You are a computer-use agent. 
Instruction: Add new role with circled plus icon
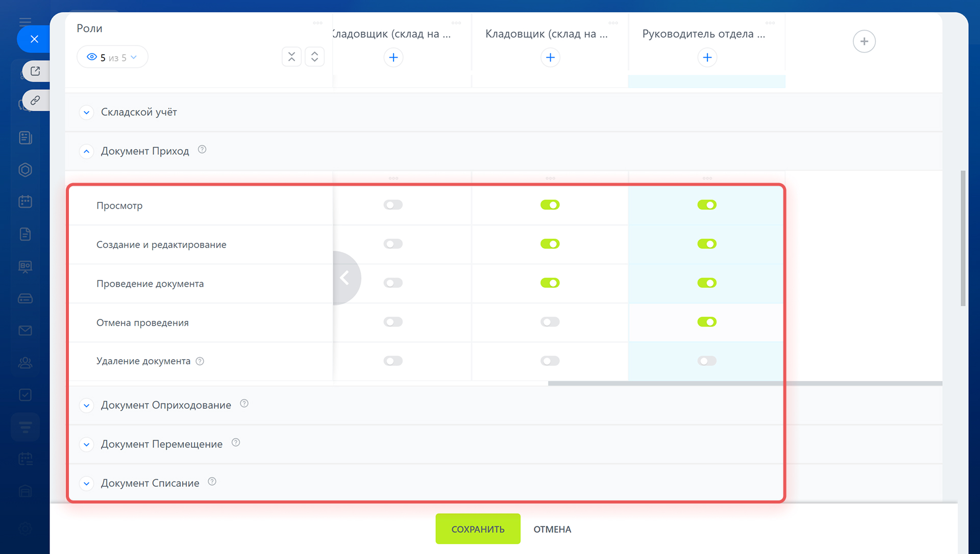click(864, 41)
